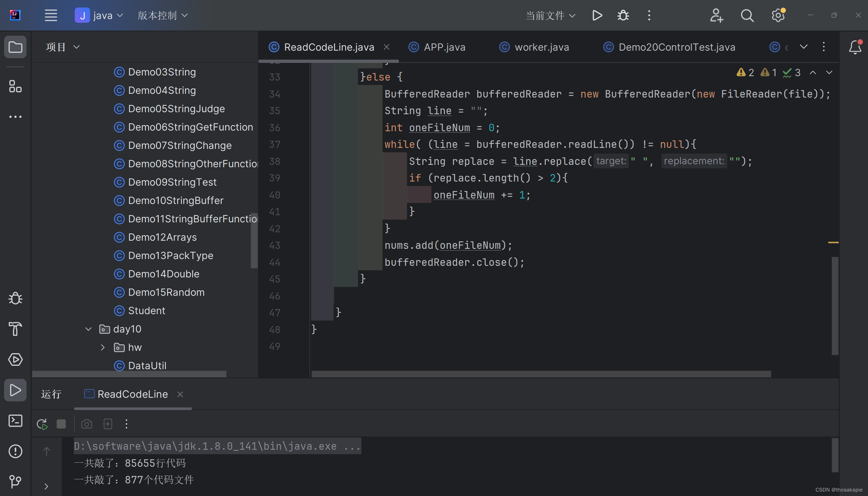The width and height of the screenshot is (868, 496).
Task: Expand the hw folder
Action: click(x=103, y=347)
